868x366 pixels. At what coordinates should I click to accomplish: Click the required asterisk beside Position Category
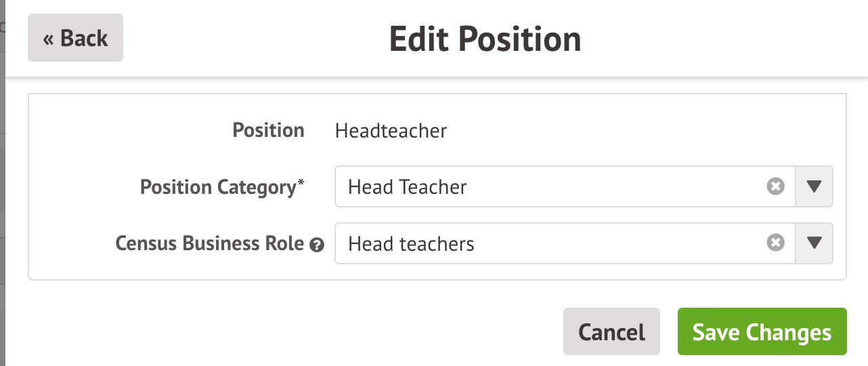point(301,184)
